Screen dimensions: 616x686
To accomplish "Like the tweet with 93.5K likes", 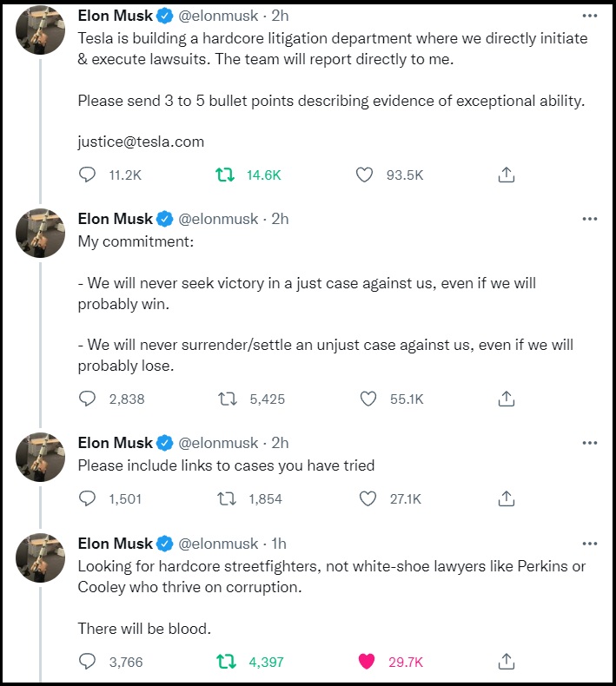I will (364, 175).
